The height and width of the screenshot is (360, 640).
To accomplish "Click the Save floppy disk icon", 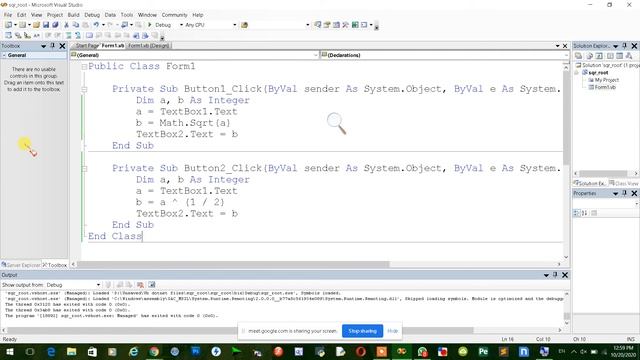I will point(46,25).
